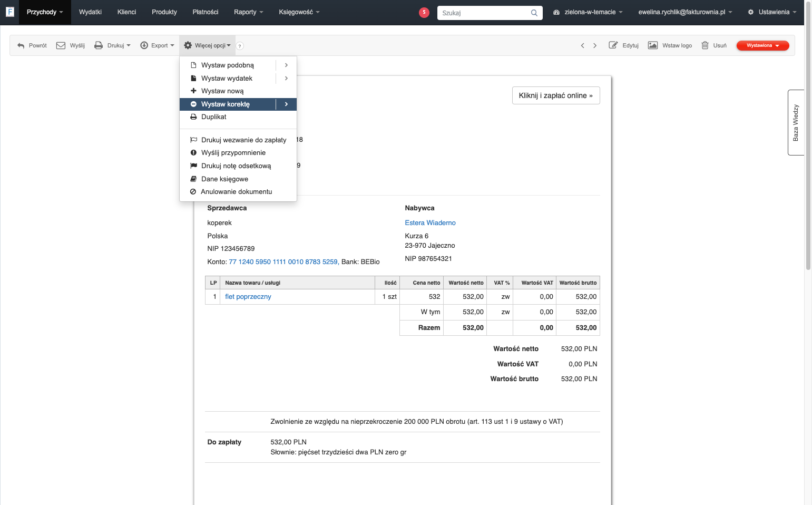Click Kliknij i zapłać online button

[556, 95]
